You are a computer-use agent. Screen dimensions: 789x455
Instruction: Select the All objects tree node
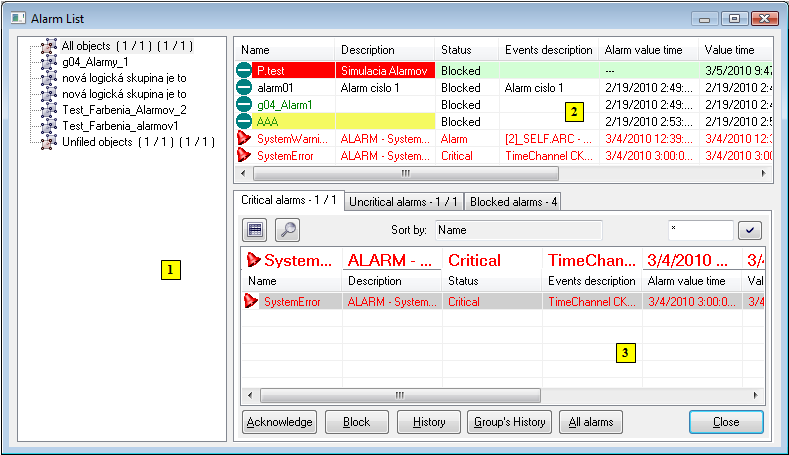(x=126, y=46)
